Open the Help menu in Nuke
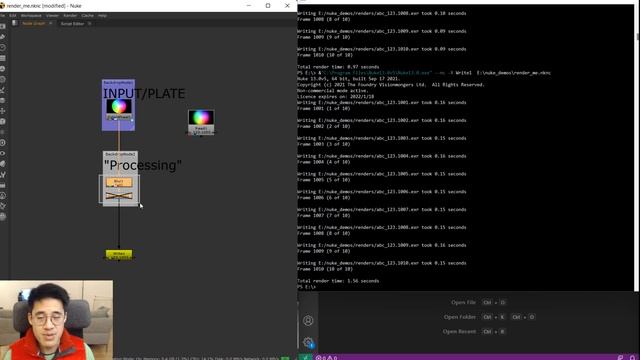Image resolution: width=640 pixels, height=360 pixels. click(x=102, y=16)
